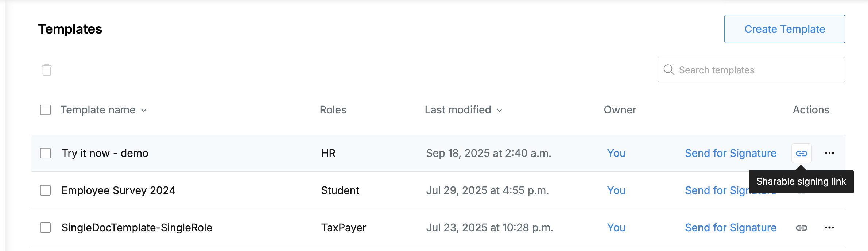Image resolution: width=868 pixels, height=251 pixels.
Task: Open sharable link icon for SingleDocTemplate-SingleRole
Action: (801, 228)
